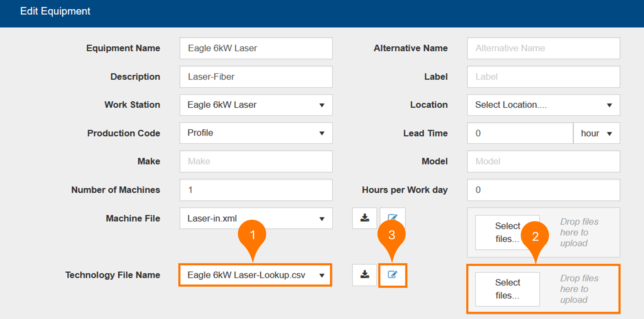Focus the Number of Machines field
Viewport: 644px width, 319px height.
(x=256, y=190)
